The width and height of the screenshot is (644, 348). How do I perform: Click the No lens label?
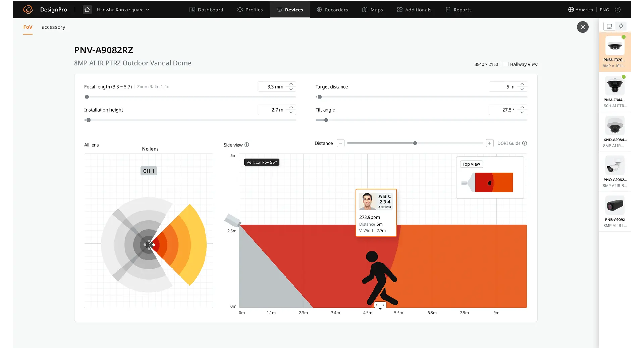click(150, 149)
